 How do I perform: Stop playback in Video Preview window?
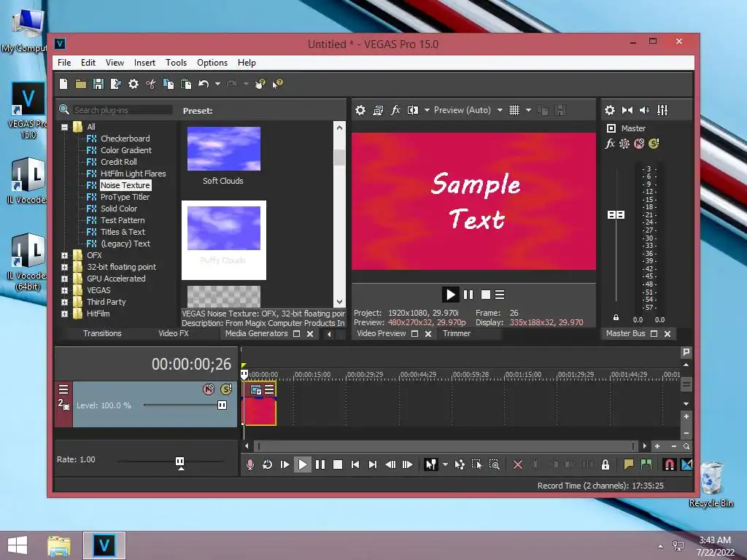point(485,295)
